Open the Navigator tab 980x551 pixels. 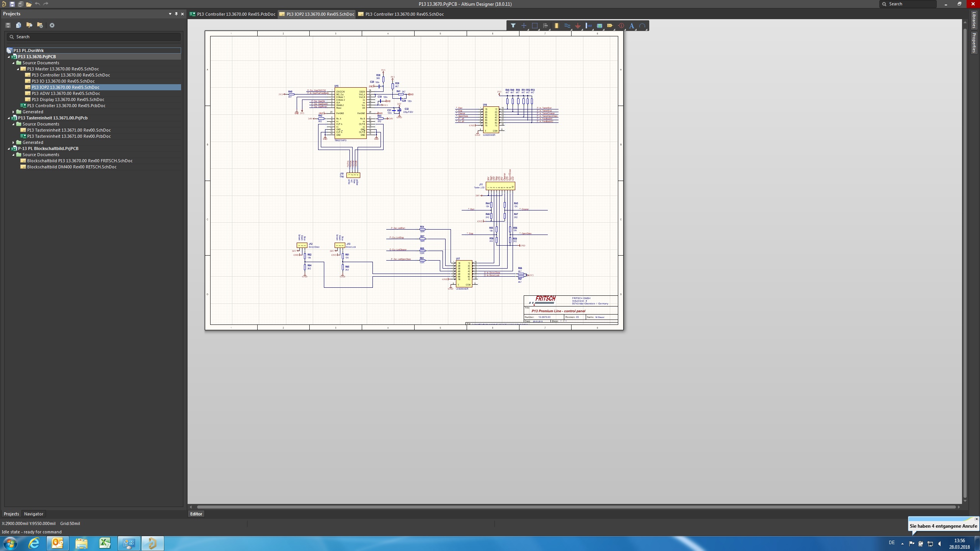(34, 514)
